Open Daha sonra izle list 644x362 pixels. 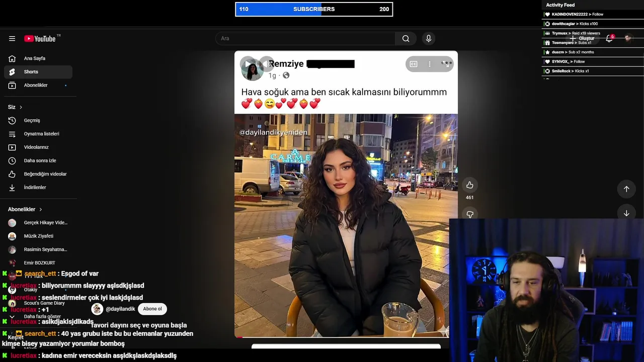pyautogui.click(x=38, y=161)
